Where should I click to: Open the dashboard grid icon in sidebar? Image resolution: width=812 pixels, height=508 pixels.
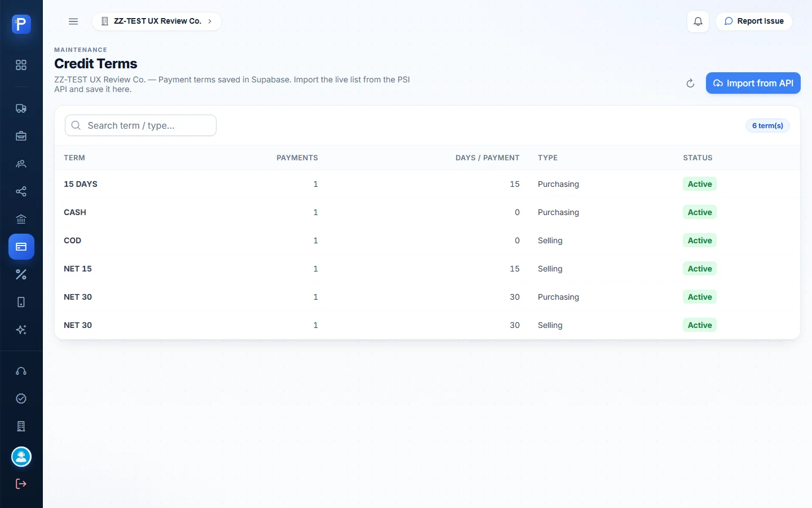(x=21, y=65)
